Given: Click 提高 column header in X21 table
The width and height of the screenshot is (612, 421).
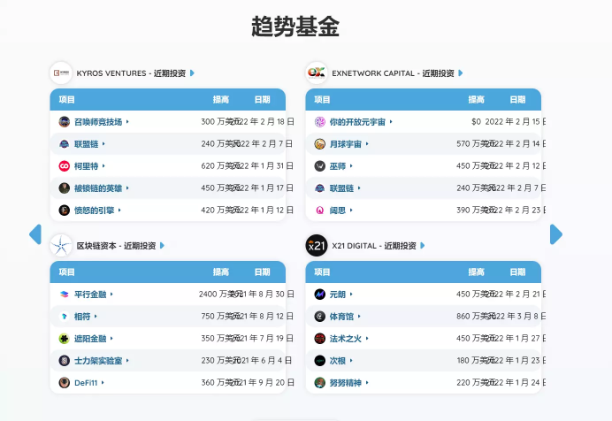Looking at the screenshot, I should tap(476, 272).
